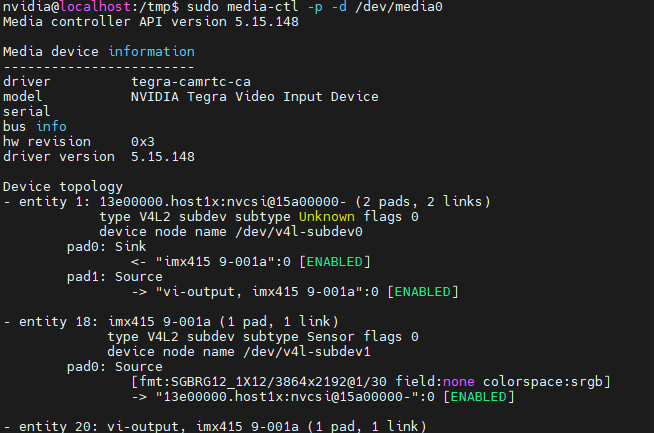
Task: Click the hw revision value '0x3'
Action: [x=143, y=142]
